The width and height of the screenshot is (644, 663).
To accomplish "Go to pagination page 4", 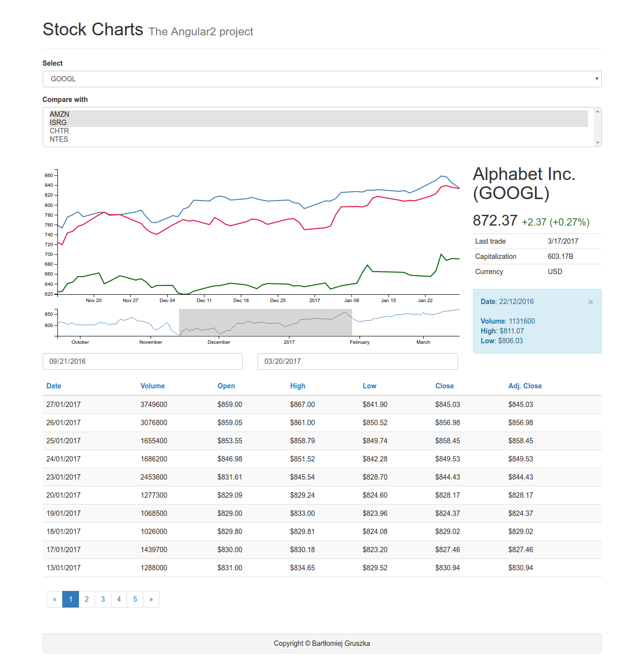I will tap(119, 599).
